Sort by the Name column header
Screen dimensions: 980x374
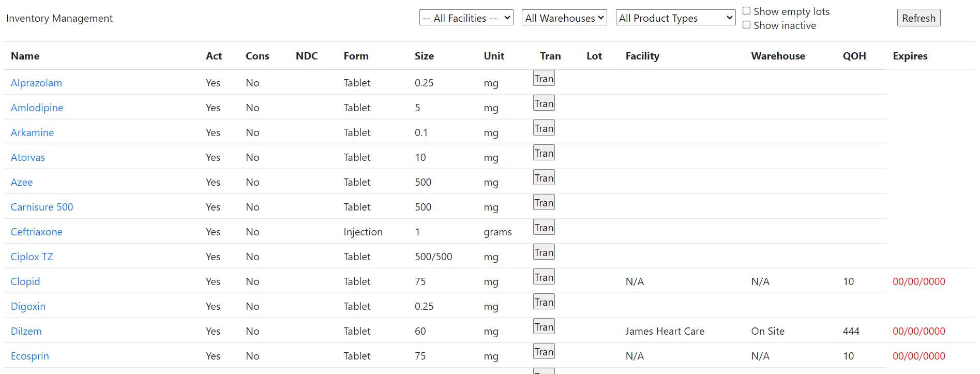[x=25, y=56]
